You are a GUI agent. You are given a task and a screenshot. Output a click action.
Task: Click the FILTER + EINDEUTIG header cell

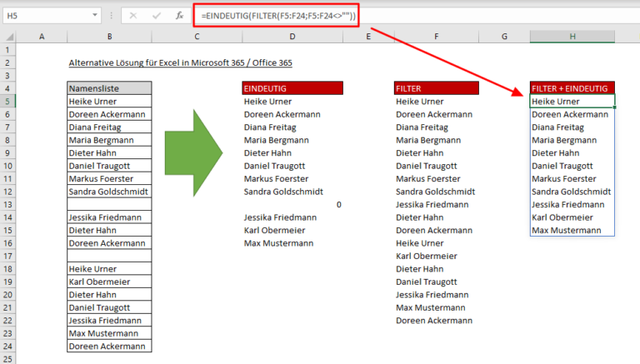[572, 87]
